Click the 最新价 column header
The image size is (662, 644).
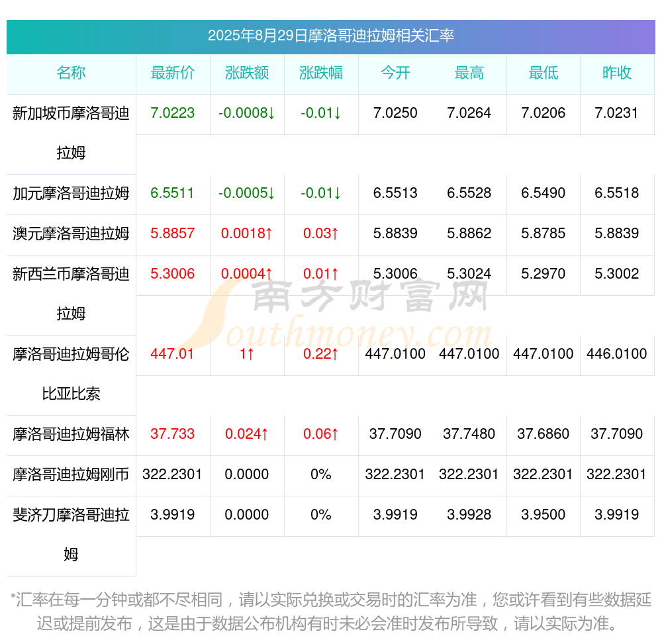point(173,73)
